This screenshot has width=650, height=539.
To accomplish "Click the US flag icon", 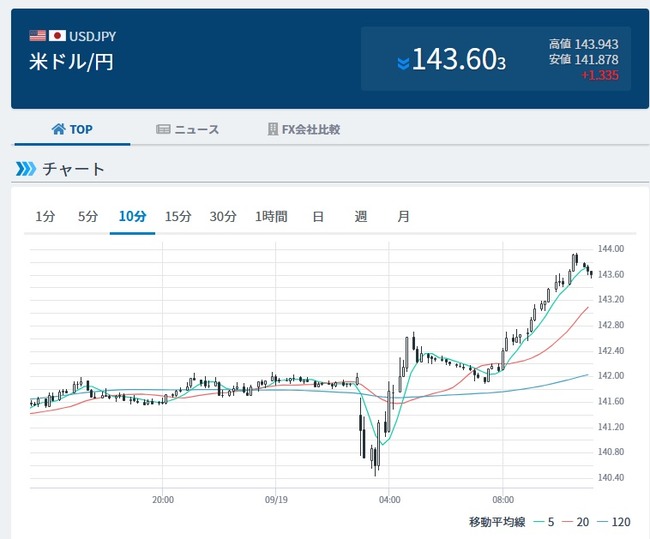I will click(x=37, y=36).
